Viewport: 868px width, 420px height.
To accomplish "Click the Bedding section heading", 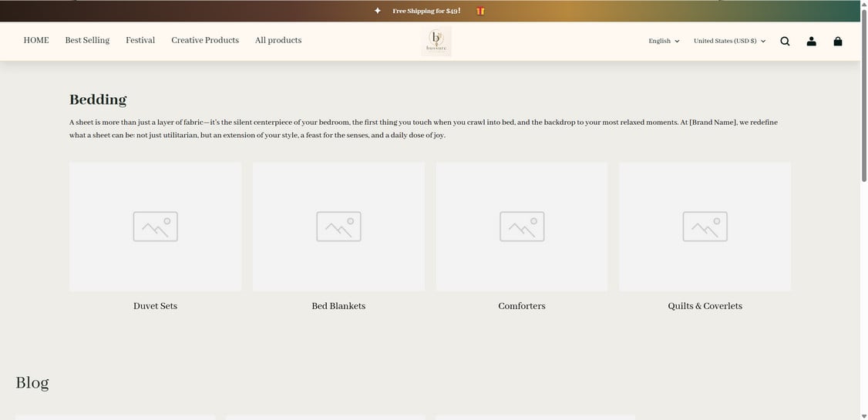I will pos(98,100).
